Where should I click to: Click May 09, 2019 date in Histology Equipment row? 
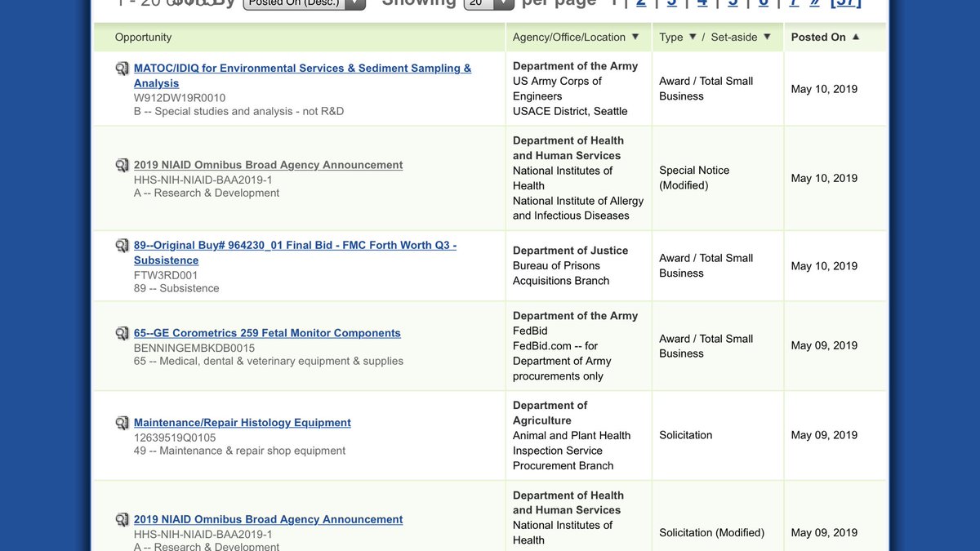(x=824, y=435)
